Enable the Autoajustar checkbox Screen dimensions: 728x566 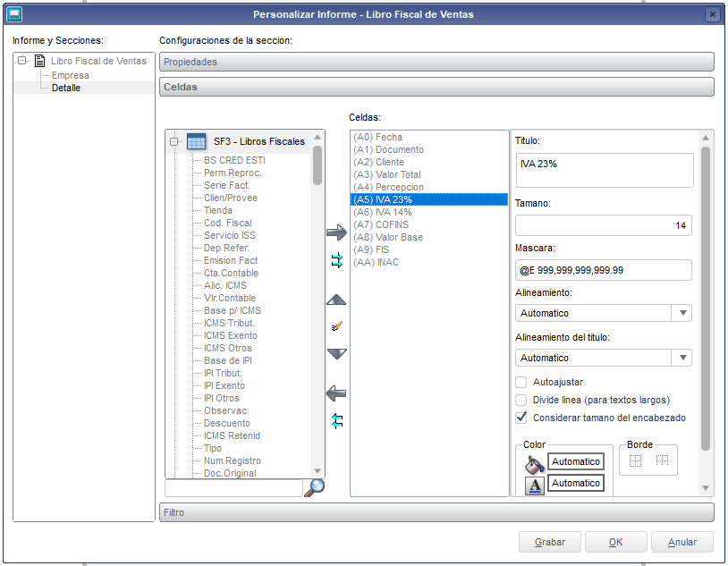point(521,382)
